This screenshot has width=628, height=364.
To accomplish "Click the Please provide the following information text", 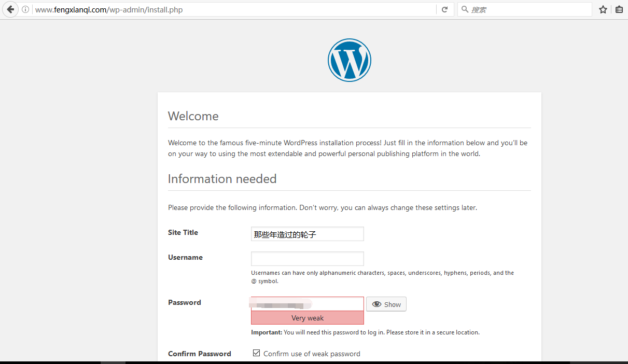I will [323, 207].
